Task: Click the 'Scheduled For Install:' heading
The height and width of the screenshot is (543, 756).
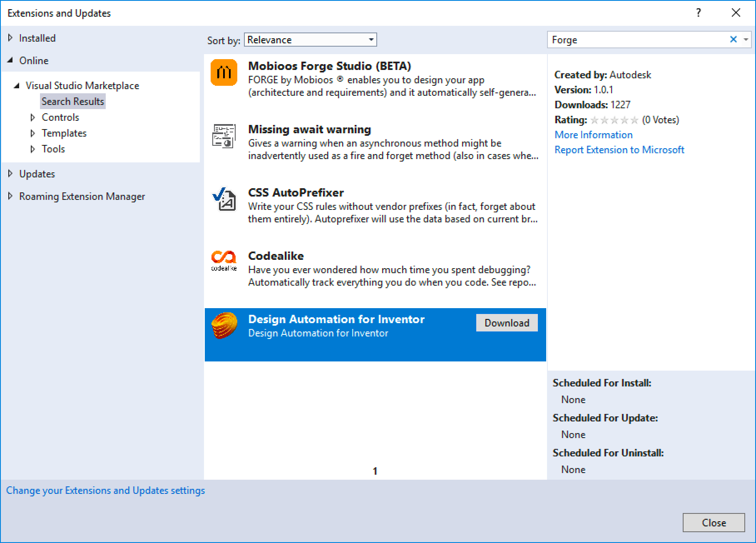Action: coord(602,383)
